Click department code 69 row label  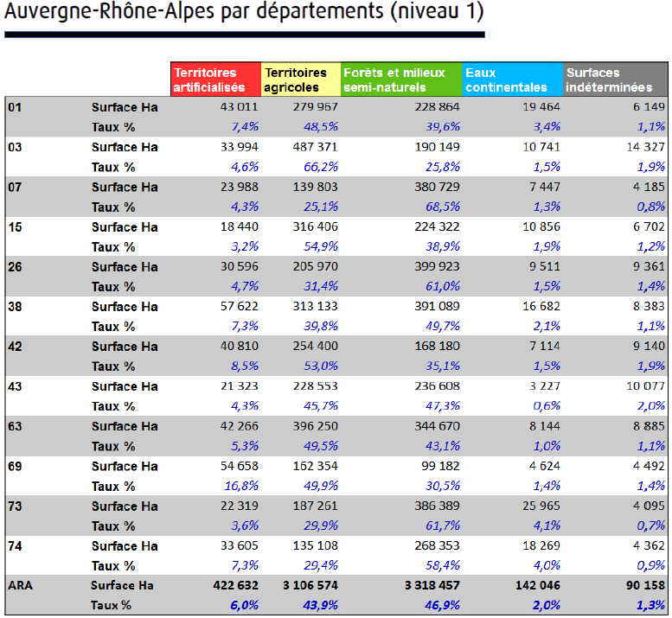(x=15, y=467)
